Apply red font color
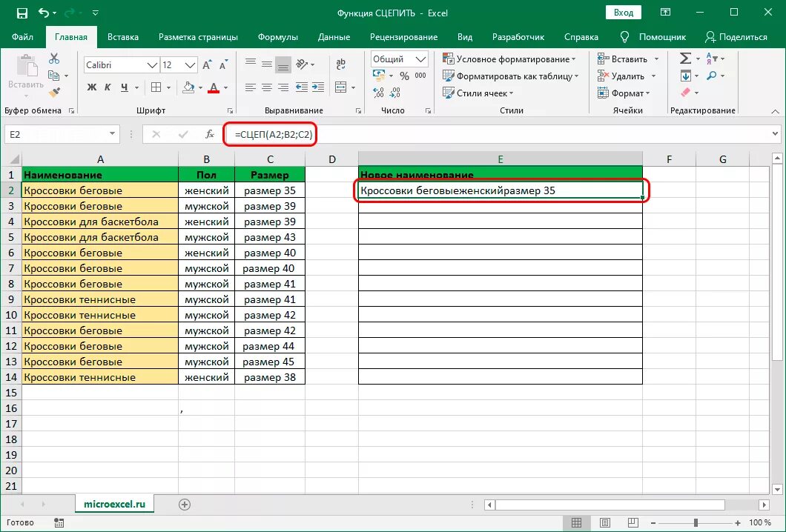Screen dimensions: 786x532 pyautogui.click(x=214, y=87)
